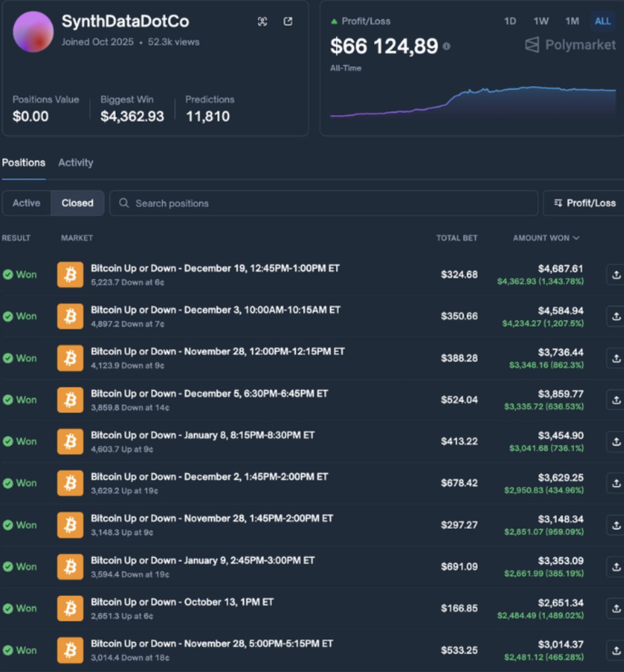Select the 1M time range
The height and width of the screenshot is (672, 624).
(x=572, y=21)
